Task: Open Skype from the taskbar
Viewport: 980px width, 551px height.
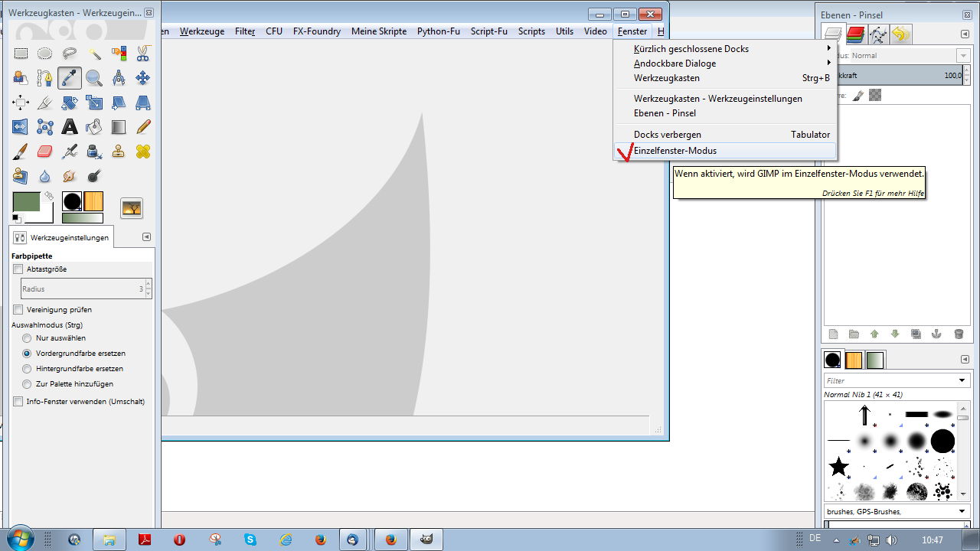Action: coord(250,540)
